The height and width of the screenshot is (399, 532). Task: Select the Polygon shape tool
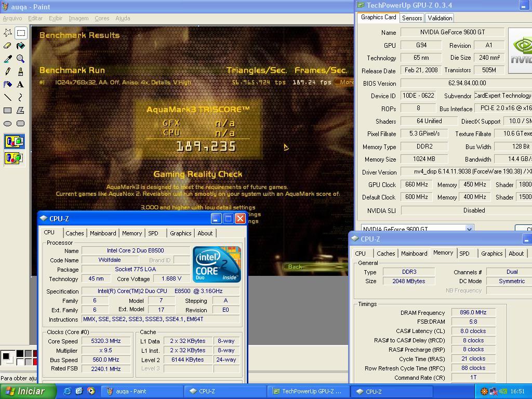tap(21, 111)
